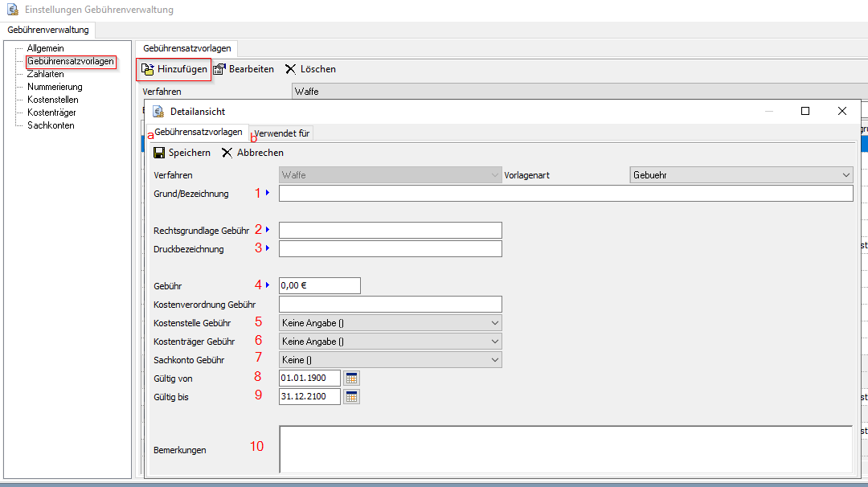This screenshot has height=487, width=868.
Task: Click into the Bemerkungen text area
Action: pyautogui.click(x=565, y=449)
